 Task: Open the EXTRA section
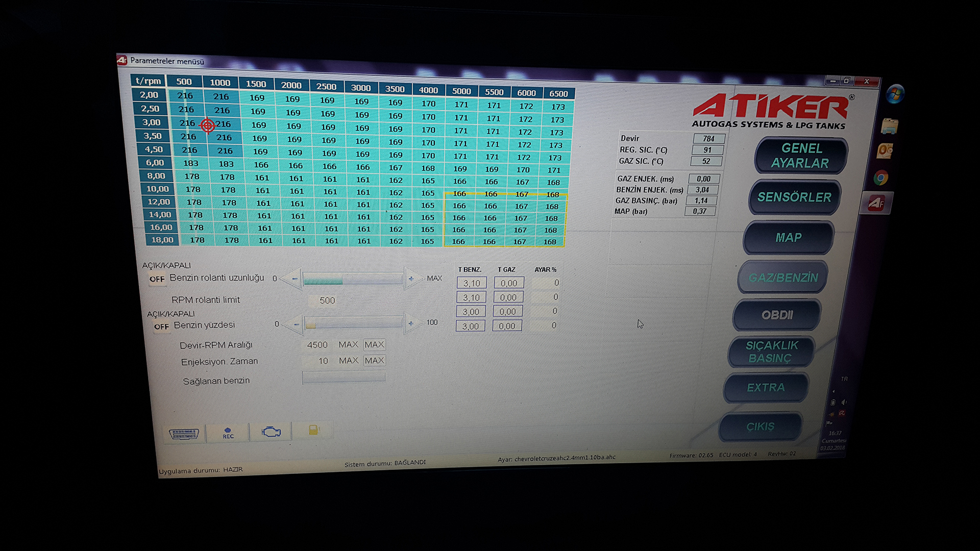click(766, 387)
